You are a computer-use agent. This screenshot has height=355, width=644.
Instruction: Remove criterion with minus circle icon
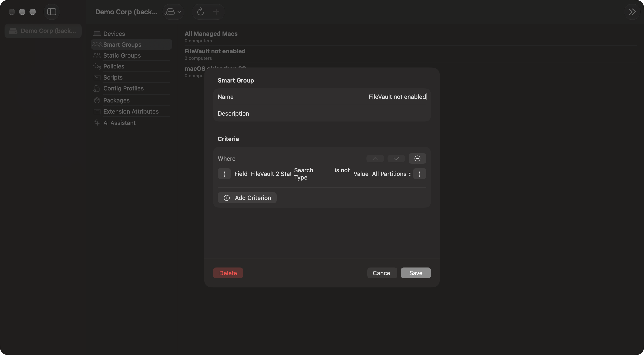[417, 158]
